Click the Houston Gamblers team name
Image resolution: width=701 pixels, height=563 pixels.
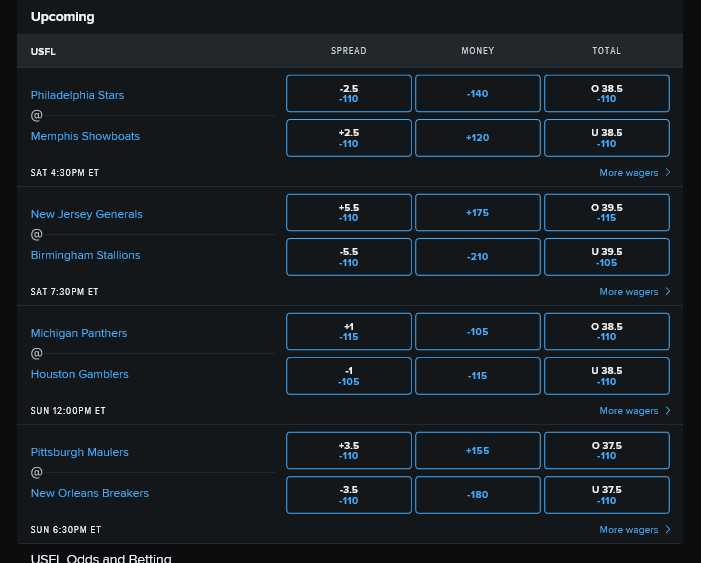[x=79, y=374]
